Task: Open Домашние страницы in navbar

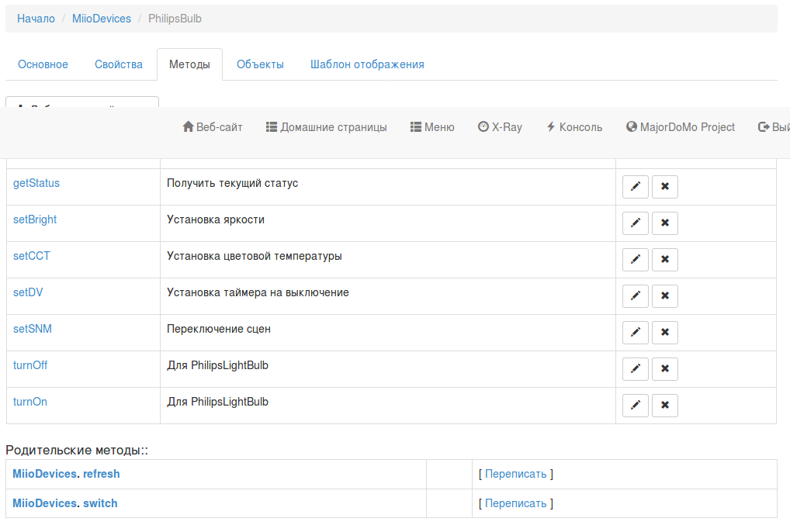Action: [x=326, y=127]
